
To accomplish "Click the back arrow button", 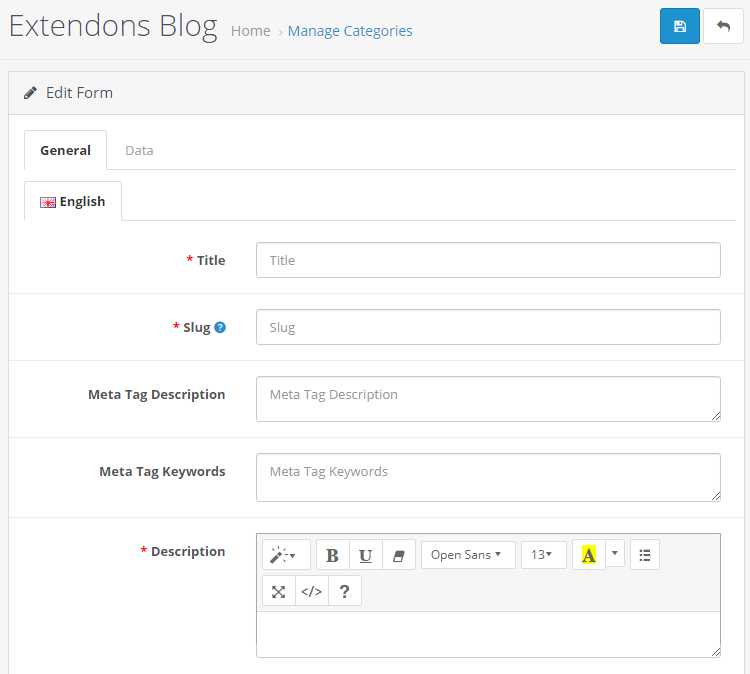I will [x=723, y=26].
